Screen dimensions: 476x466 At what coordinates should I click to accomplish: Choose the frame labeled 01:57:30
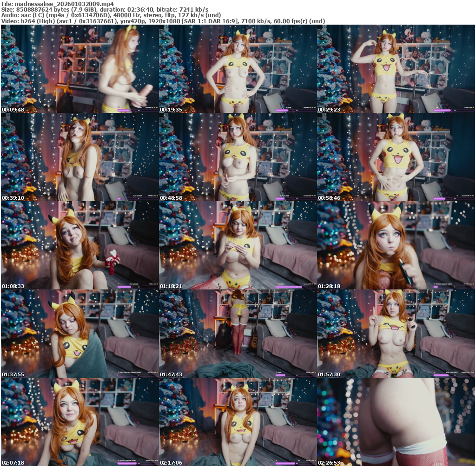pyautogui.click(x=396, y=334)
